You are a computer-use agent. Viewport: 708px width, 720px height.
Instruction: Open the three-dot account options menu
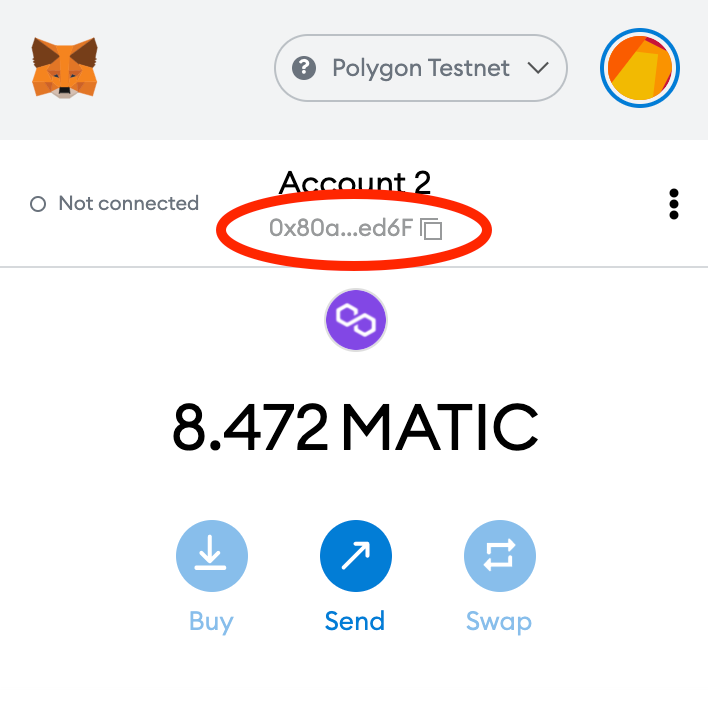coord(674,204)
